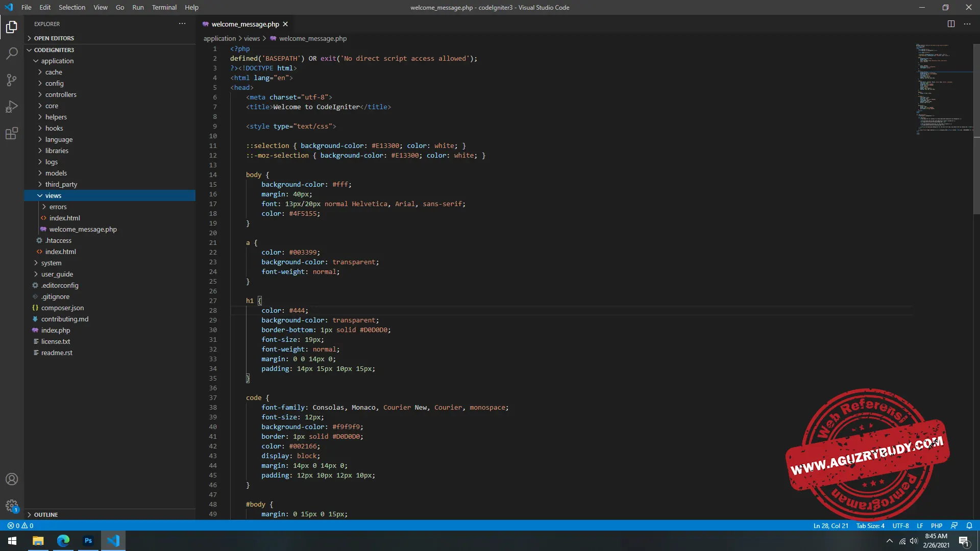Open composer.json in explorer
The height and width of the screenshot is (551, 980).
click(110, 308)
